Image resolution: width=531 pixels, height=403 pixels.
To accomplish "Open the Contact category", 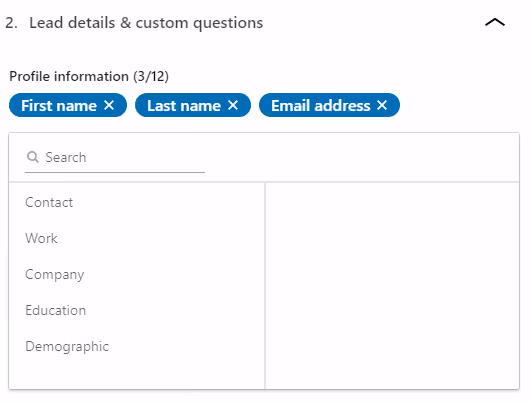I will tap(49, 203).
